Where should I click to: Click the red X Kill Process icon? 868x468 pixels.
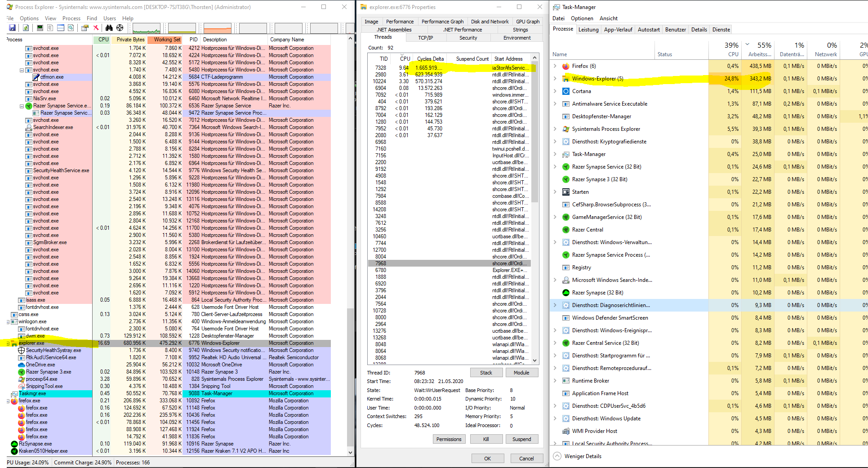point(96,28)
